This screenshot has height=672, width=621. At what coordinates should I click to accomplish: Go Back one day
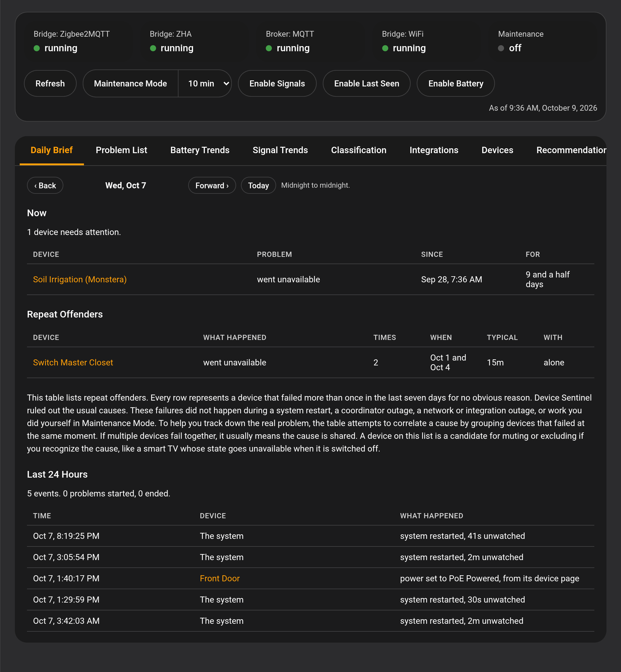click(45, 186)
